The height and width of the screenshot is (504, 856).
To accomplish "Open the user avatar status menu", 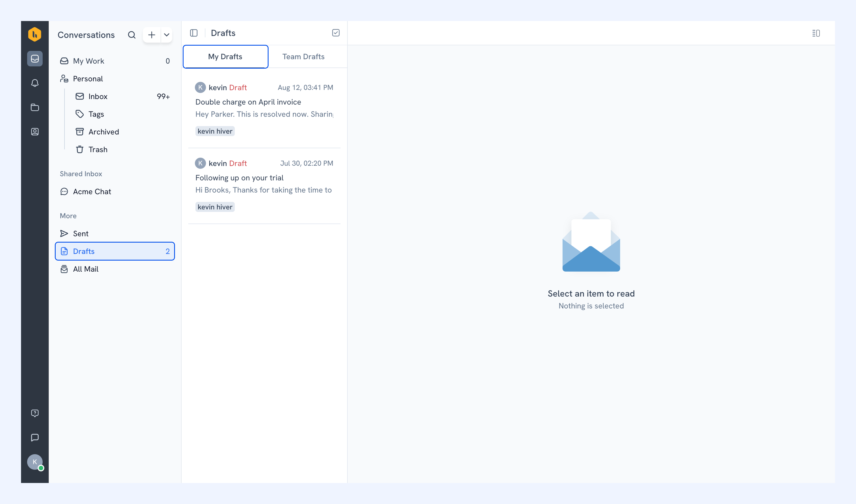I will (35, 462).
